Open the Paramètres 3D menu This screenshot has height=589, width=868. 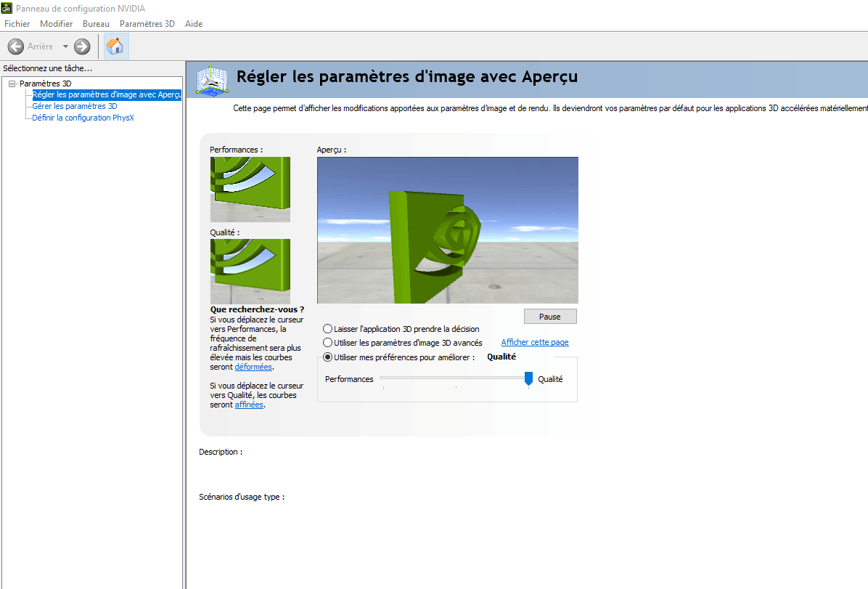(x=147, y=24)
